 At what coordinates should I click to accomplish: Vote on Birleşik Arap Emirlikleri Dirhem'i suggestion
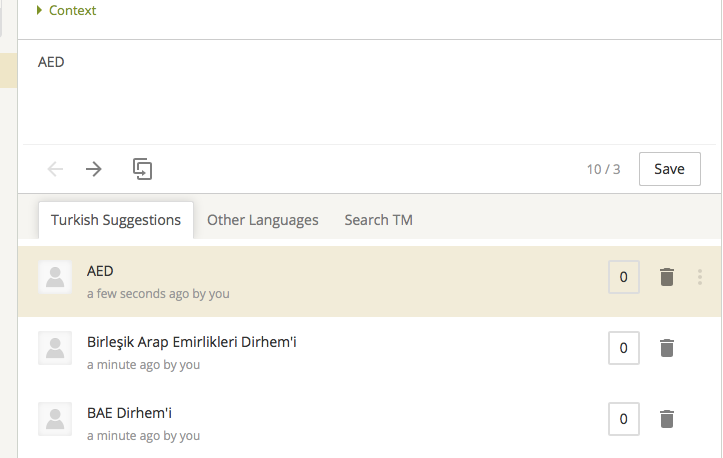click(x=623, y=348)
